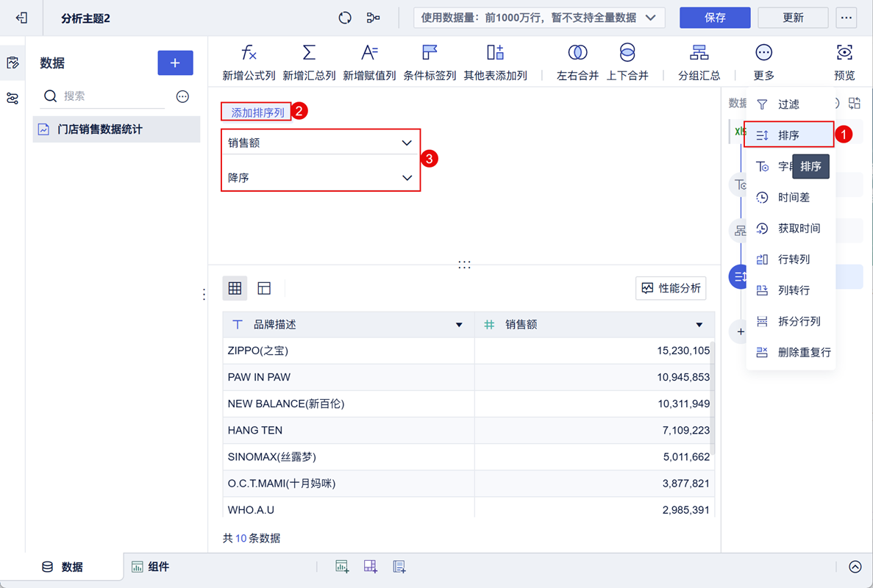
Task: Click the add report sheet icon in the bottom bar
Action: (x=399, y=567)
